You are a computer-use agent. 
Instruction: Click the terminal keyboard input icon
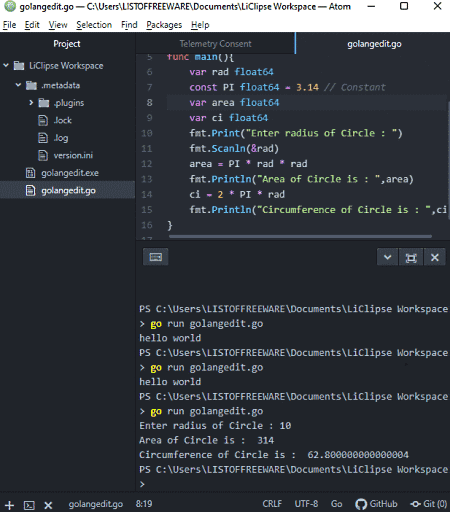[155, 257]
